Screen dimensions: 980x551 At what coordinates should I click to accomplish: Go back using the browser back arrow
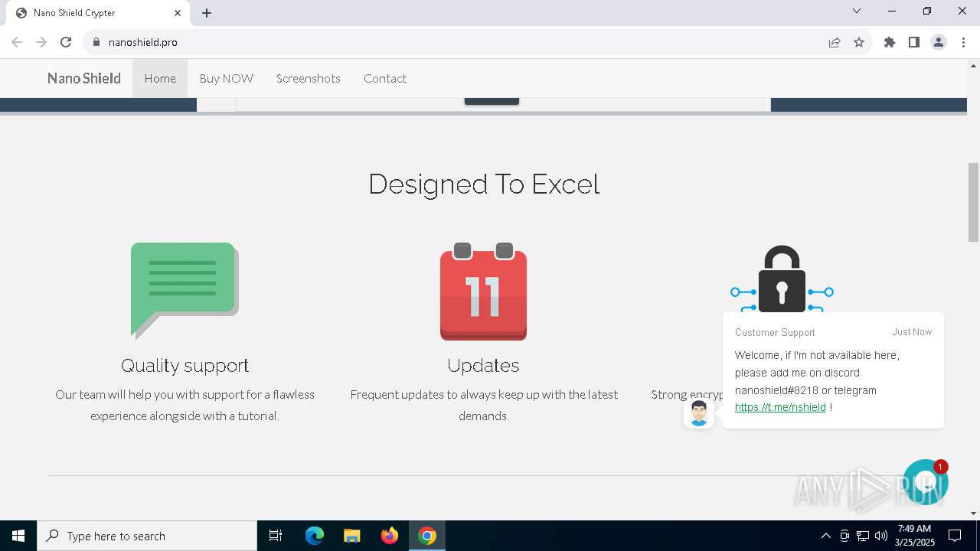tap(17, 42)
